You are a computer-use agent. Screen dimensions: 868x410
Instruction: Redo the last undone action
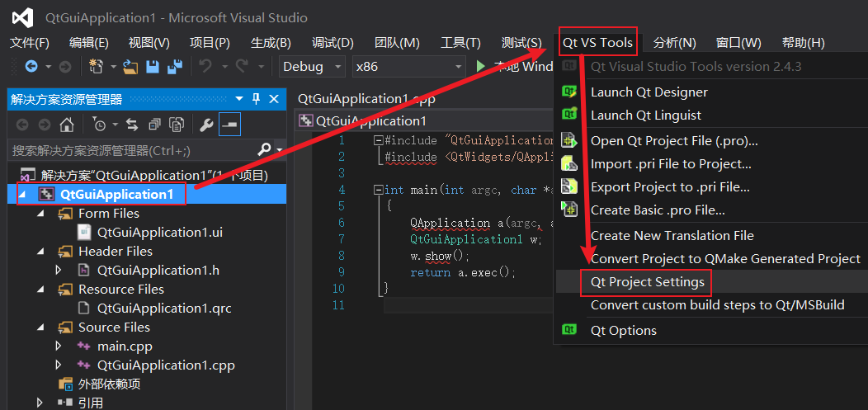pyautogui.click(x=243, y=67)
